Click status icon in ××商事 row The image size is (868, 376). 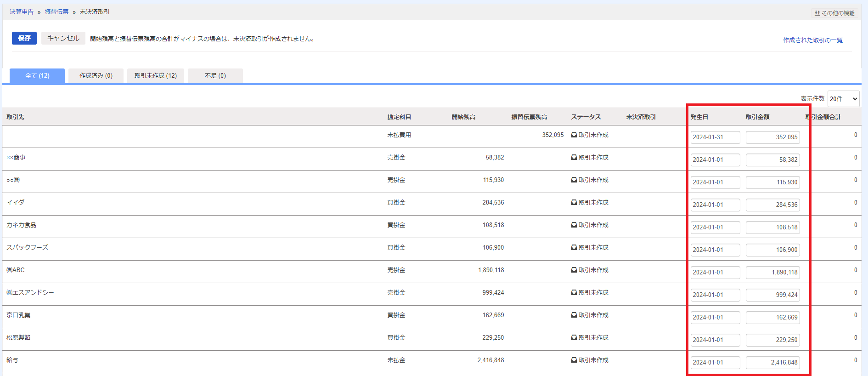click(x=574, y=158)
